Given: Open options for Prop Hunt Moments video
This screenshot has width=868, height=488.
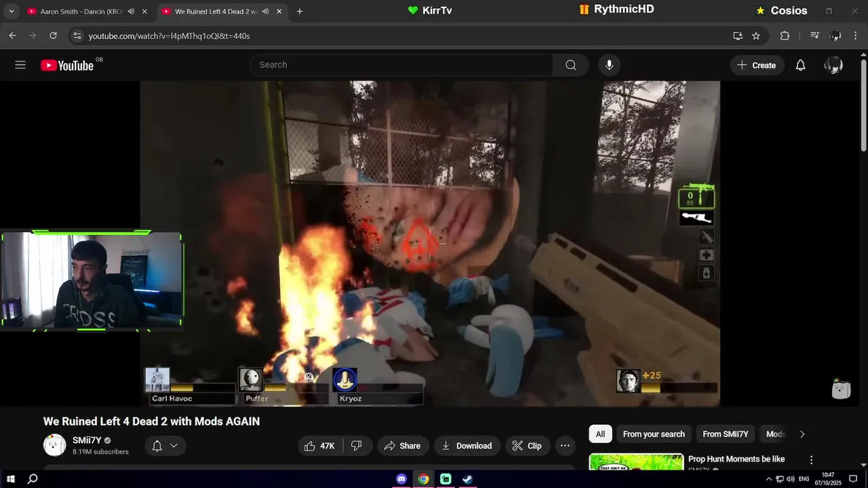Looking at the screenshot, I should (x=811, y=460).
